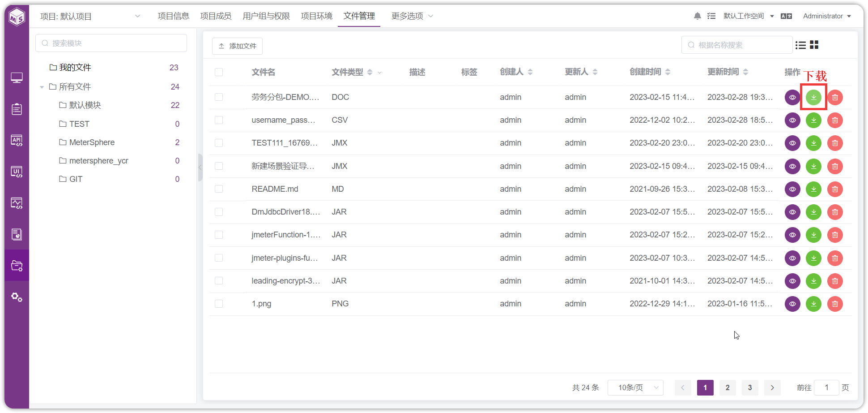Check the 1.png row checkbox
Image resolution: width=868 pixels, height=413 pixels.
point(219,304)
